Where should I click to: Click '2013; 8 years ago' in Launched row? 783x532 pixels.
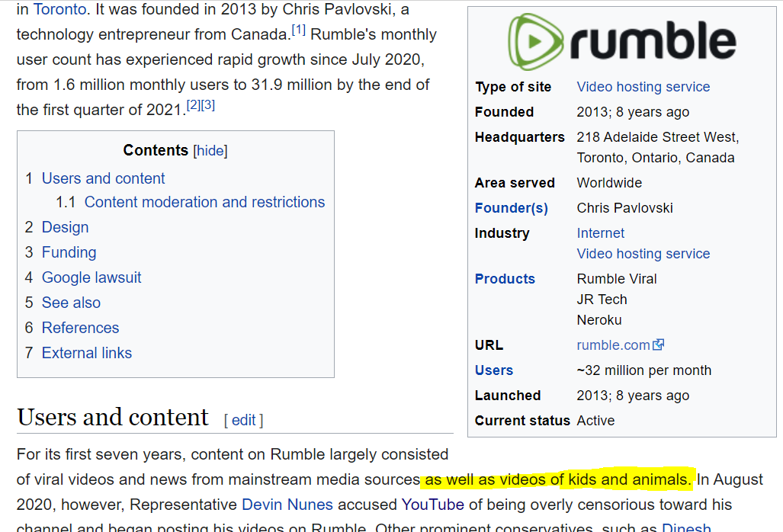point(633,396)
